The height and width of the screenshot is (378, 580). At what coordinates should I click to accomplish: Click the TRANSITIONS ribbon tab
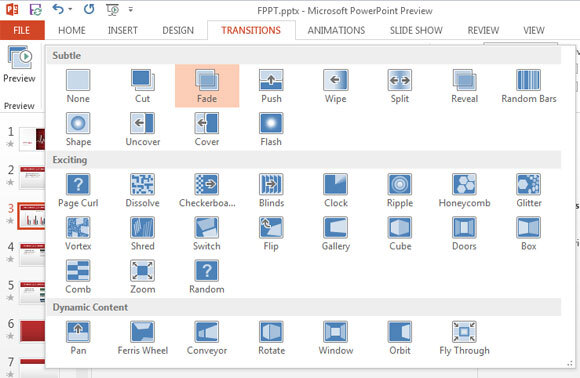coord(251,30)
